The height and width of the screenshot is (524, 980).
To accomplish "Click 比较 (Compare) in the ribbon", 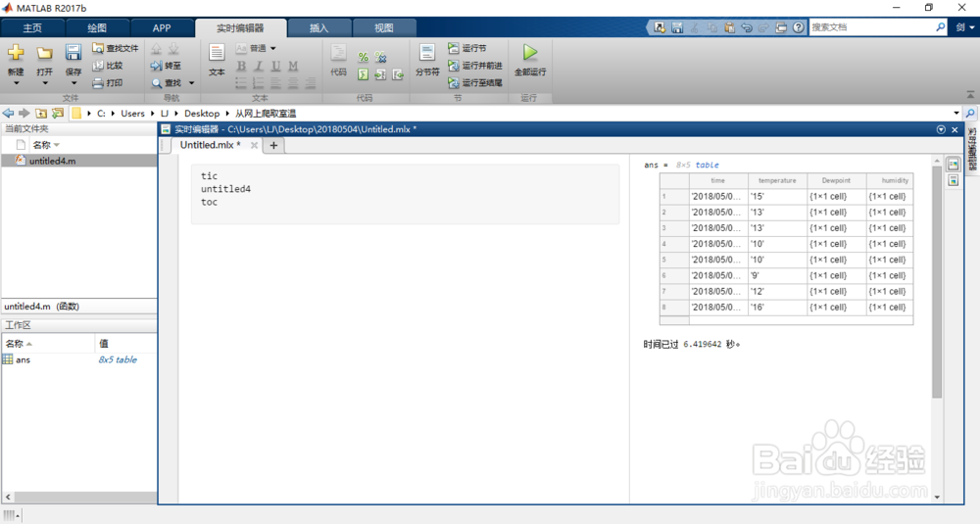I will point(108,66).
